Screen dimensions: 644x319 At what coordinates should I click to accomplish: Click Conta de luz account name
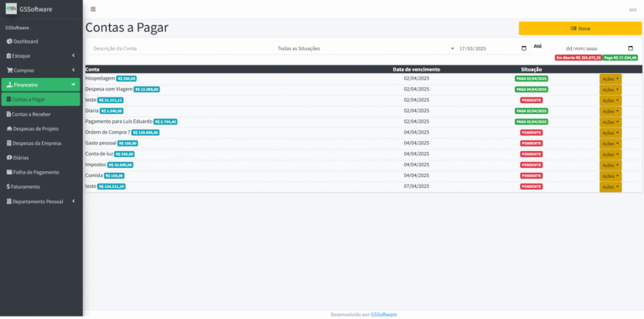click(x=99, y=154)
